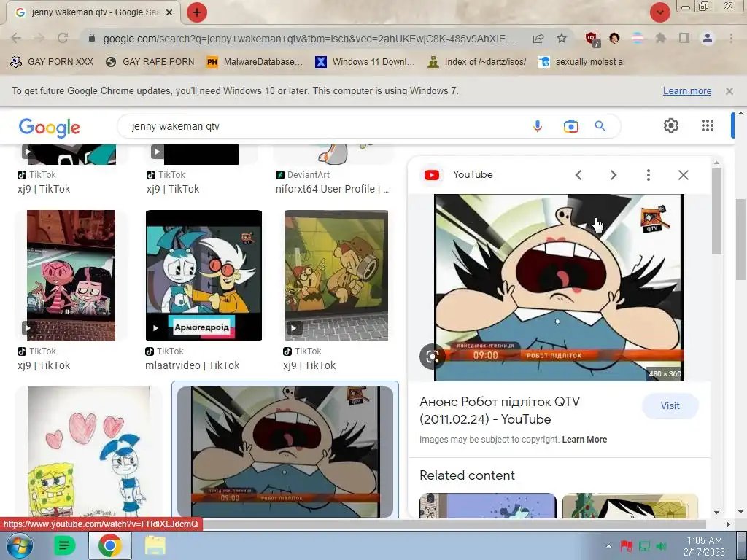Dismiss the Chrome update notification bar
Viewport: 747px width, 560px height.
tap(729, 91)
